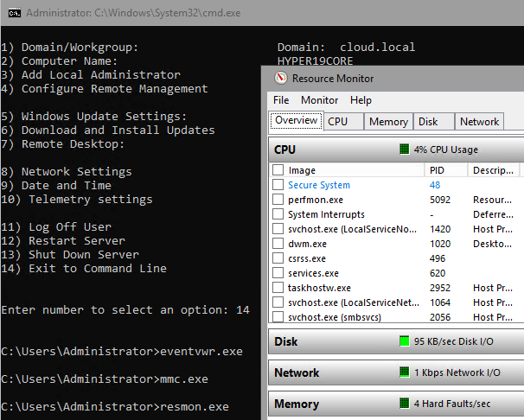Check the csrss.exe process checkbox
524x420 pixels.
click(278, 258)
